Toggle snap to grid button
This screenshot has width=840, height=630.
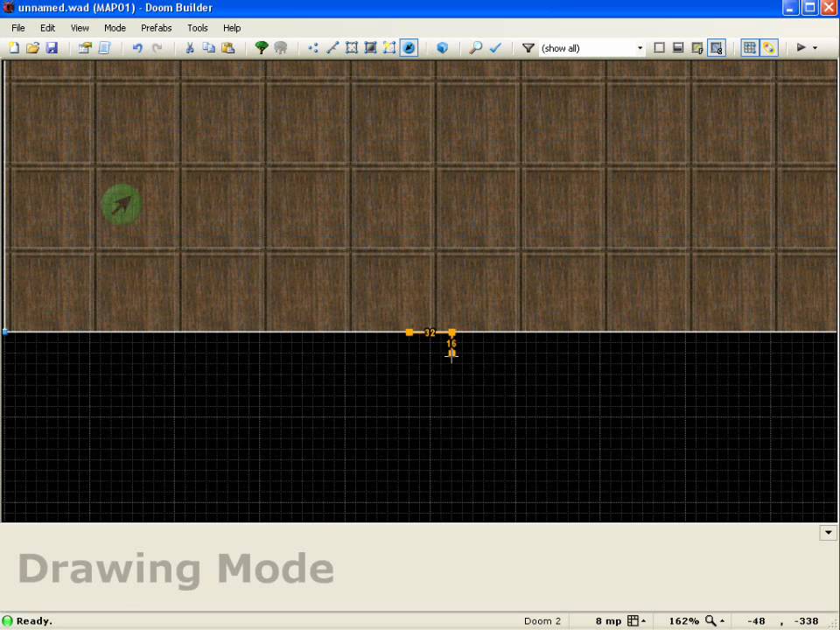750,47
